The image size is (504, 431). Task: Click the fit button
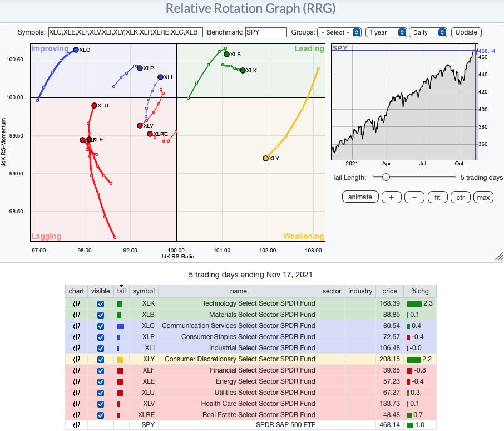[x=437, y=197]
